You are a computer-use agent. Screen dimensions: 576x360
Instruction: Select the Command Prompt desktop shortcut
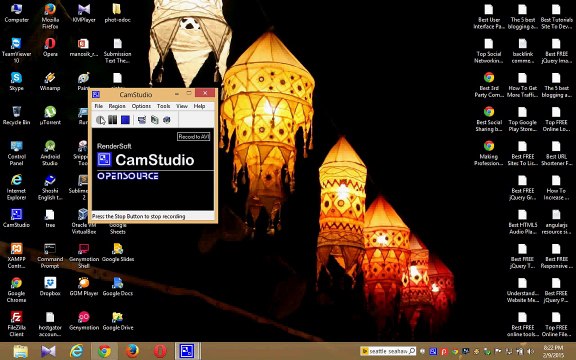pos(50,255)
